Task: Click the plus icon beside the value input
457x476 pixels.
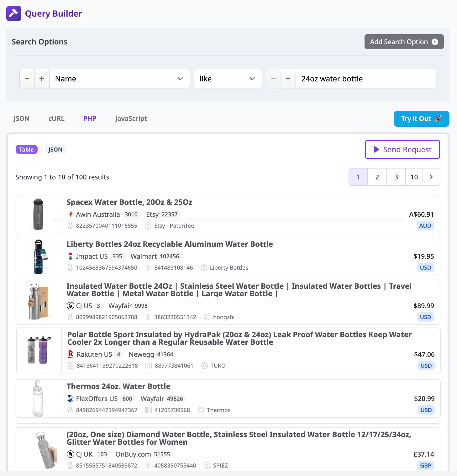Action: point(288,79)
